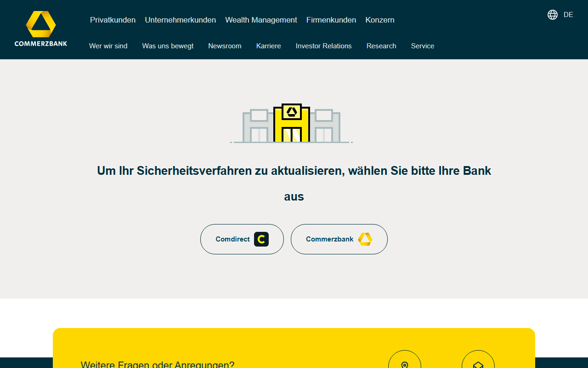Choose the Commerzbank bank button
This screenshot has width=588, height=368.
339,239
